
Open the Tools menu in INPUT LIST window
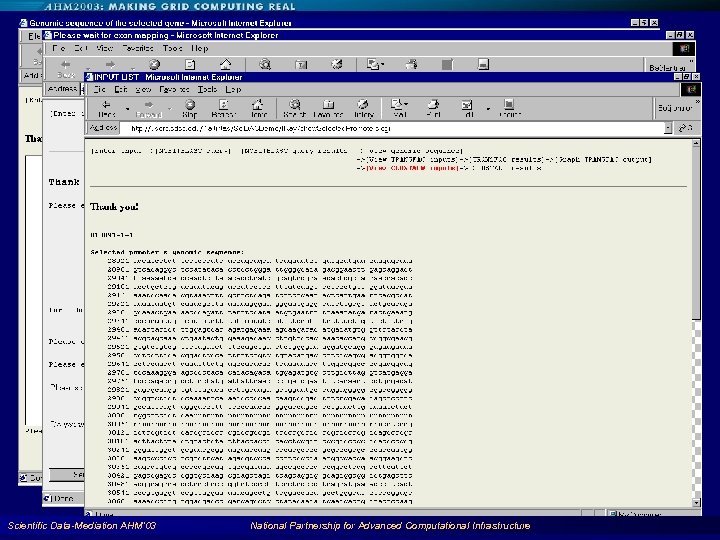tap(205, 88)
